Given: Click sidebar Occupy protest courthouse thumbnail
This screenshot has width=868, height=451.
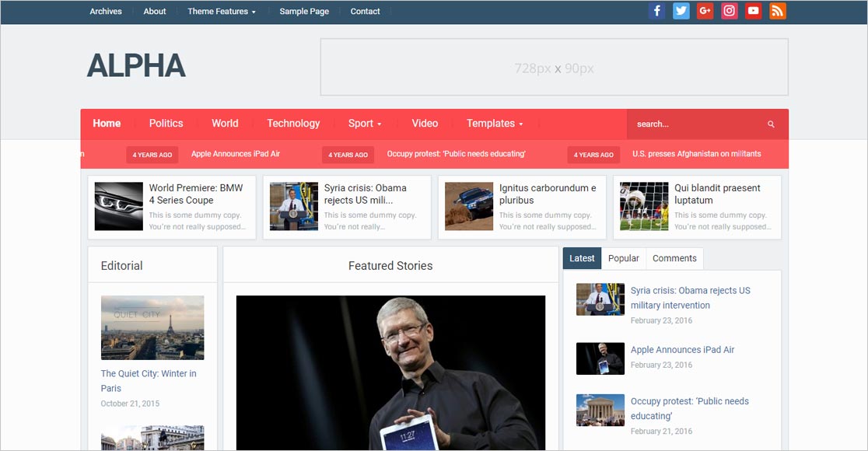Looking at the screenshot, I should click(x=600, y=410).
